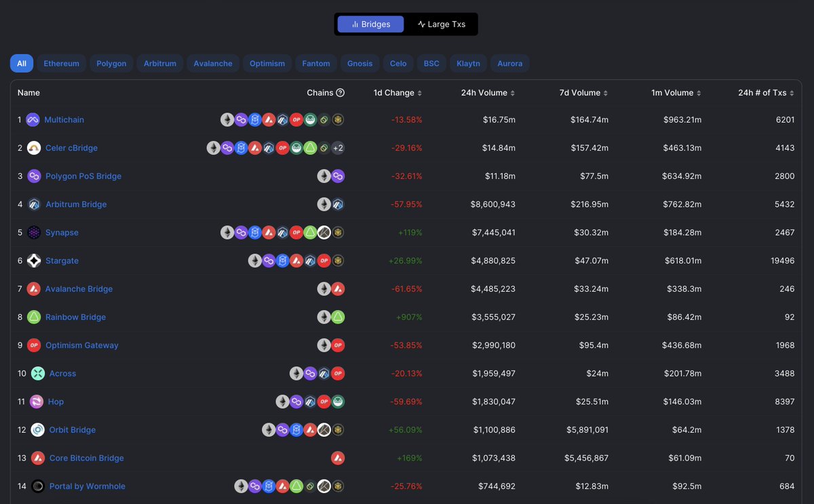Screen dimensions: 814x504
Task: Toggle the Klaytn chain filter
Action: [x=468, y=63]
